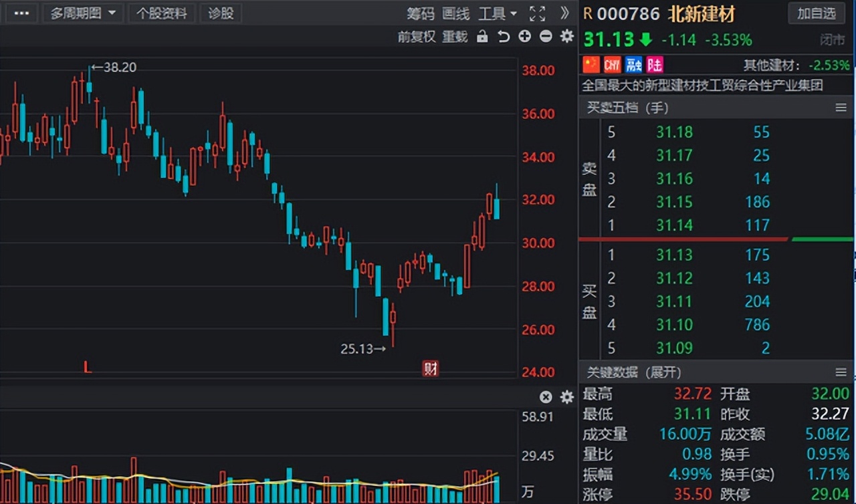Click the 财 marker on the chart
The width and height of the screenshot is (856, 504).
pyautogui.click(x=430, y=368)
